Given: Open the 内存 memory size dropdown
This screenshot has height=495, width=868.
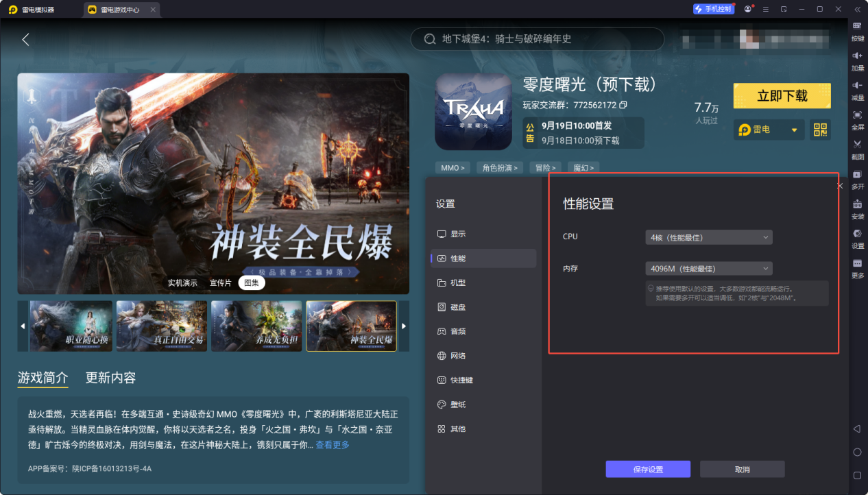Looking at the screenshot, I should click(708, 268).
